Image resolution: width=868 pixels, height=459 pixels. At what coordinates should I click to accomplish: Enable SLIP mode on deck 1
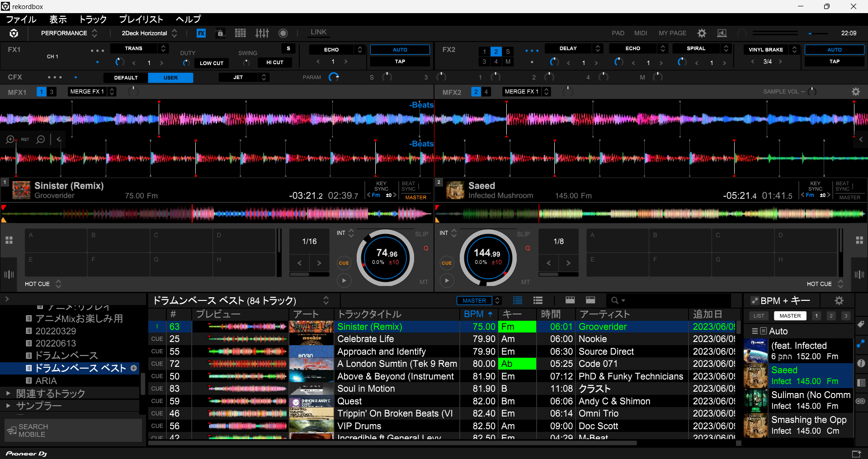tap(422, 234)
